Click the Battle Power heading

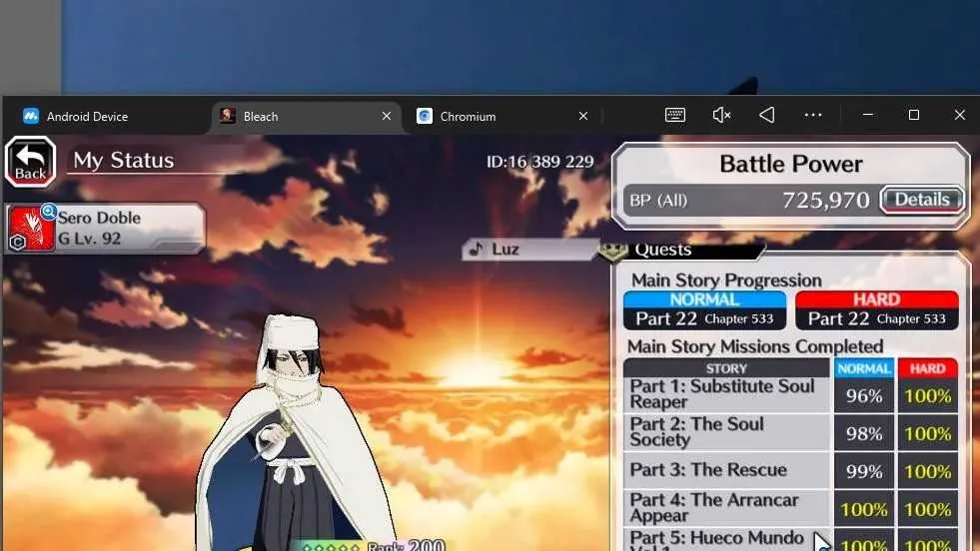coord(790,164)
